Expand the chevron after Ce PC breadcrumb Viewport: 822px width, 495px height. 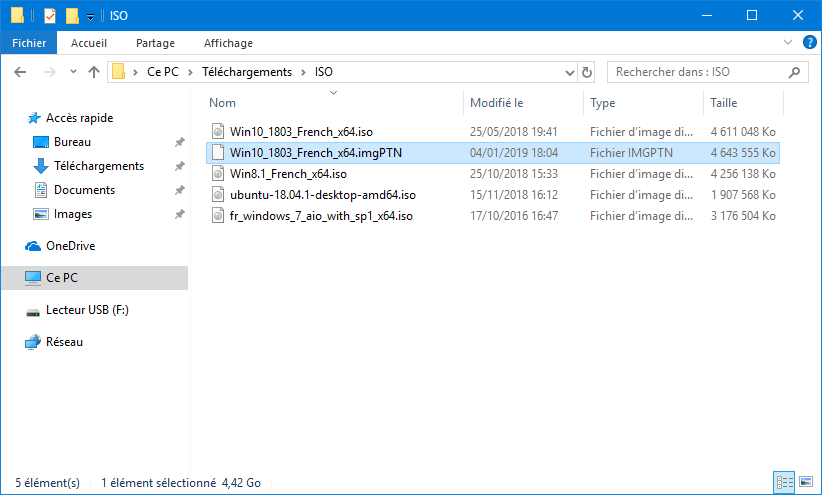190,72
